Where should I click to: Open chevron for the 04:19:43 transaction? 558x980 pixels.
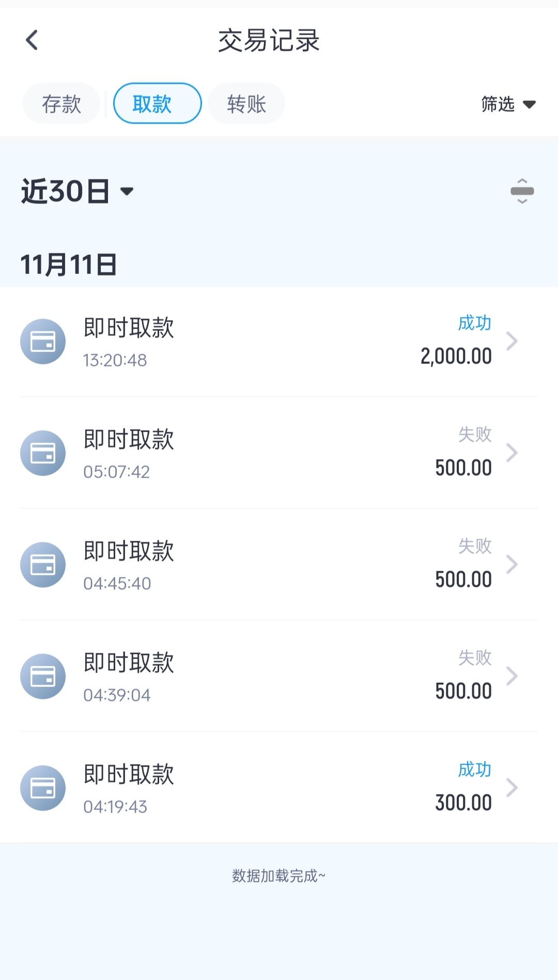[x=512, y=788]
